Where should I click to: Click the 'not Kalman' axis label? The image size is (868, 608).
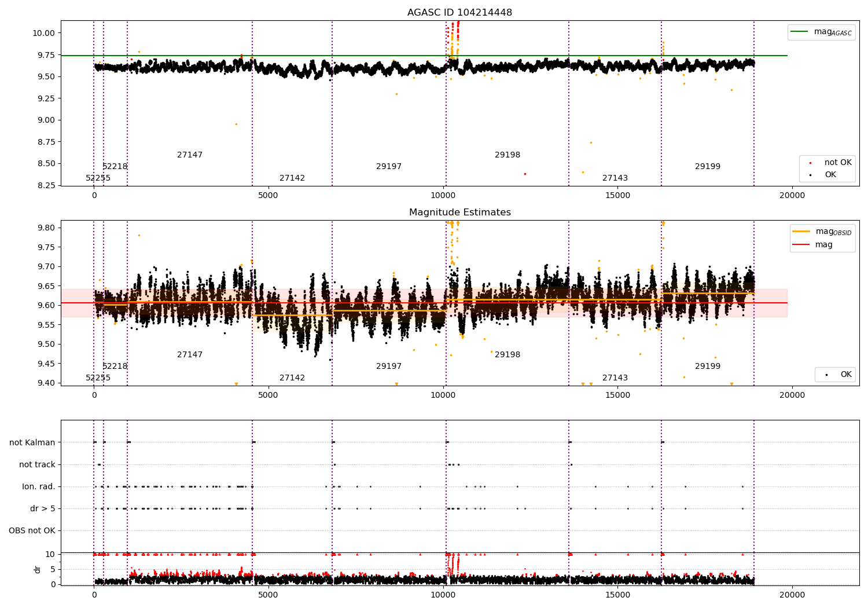(32, 442)
